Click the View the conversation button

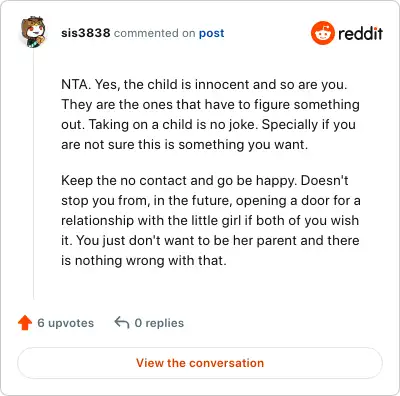[x=200, y=363]
